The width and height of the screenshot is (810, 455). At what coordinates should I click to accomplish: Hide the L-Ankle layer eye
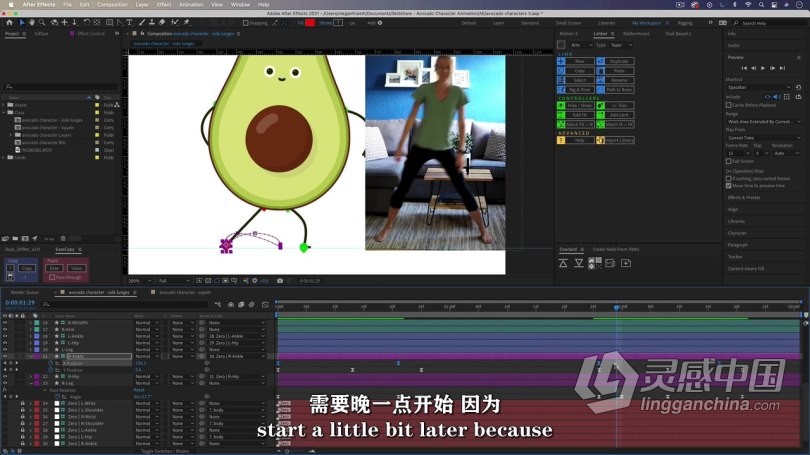[5, 336]
